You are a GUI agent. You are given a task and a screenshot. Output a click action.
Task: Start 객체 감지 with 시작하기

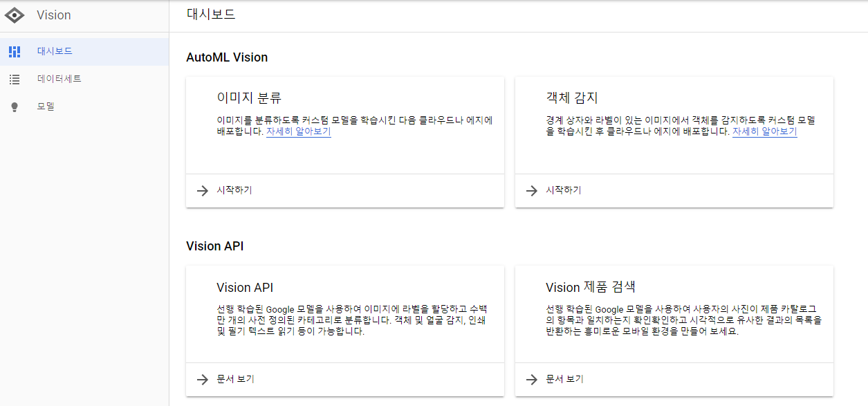[x=564, y=190]
